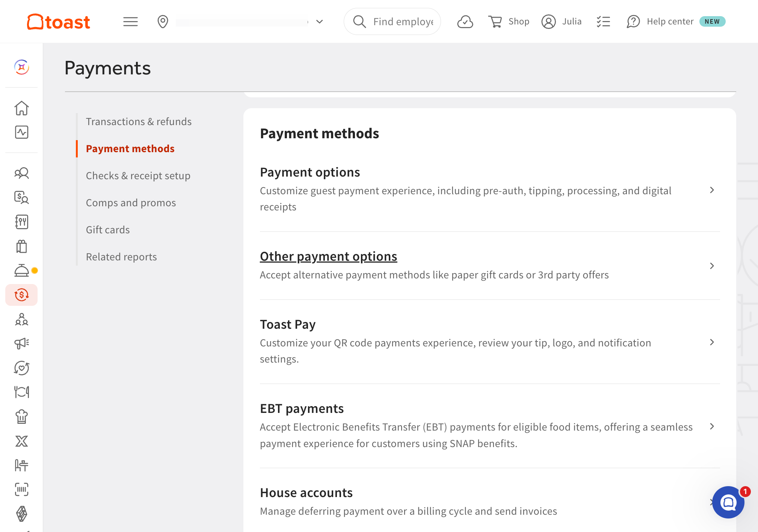Click the Toast logo
This screenshot has width=758, height=532.
coord(59,22)
